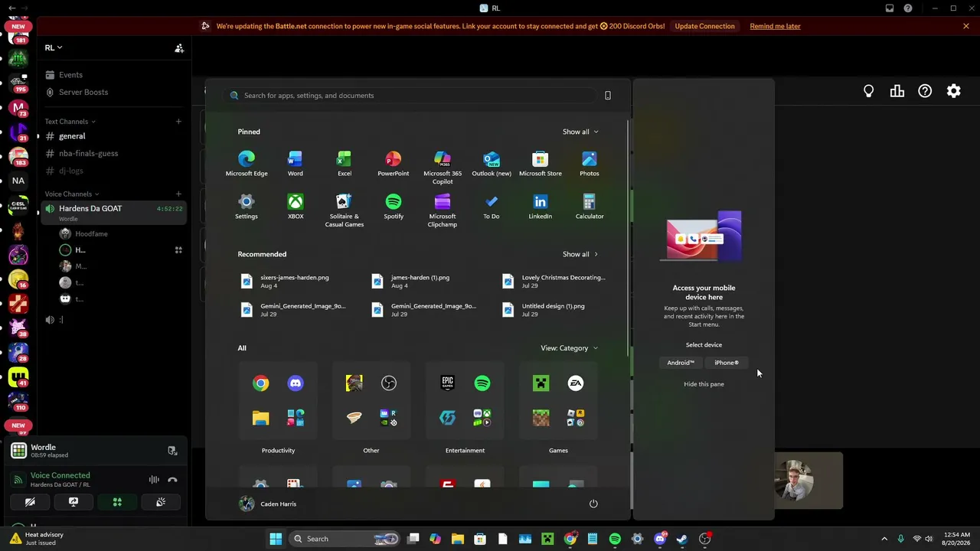980x551 pixels.
Task: Leave the Wordle activity
Action: pos(172,451)
